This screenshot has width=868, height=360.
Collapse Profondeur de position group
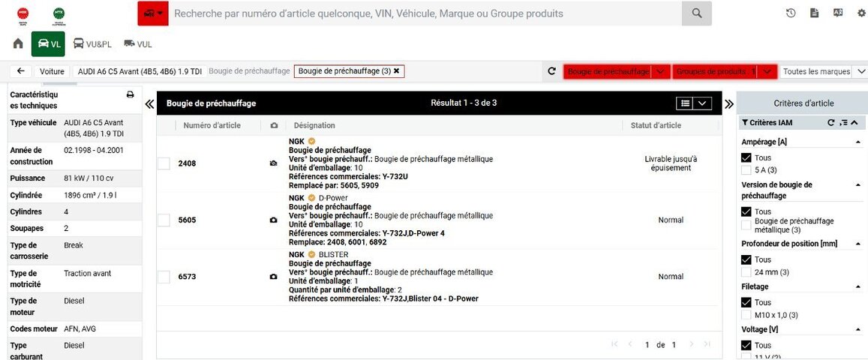858,243
